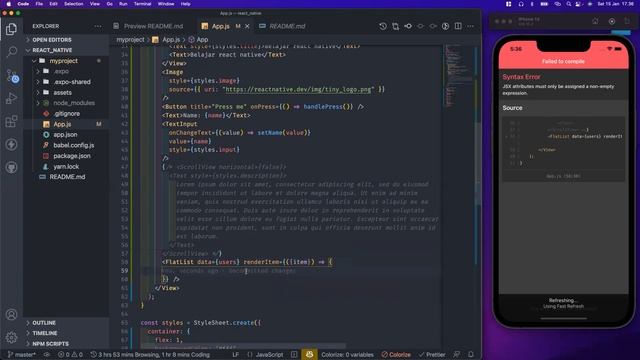The image size is (640, 360).
Task: Select the App.js tab
Action: tap(220, 26)
